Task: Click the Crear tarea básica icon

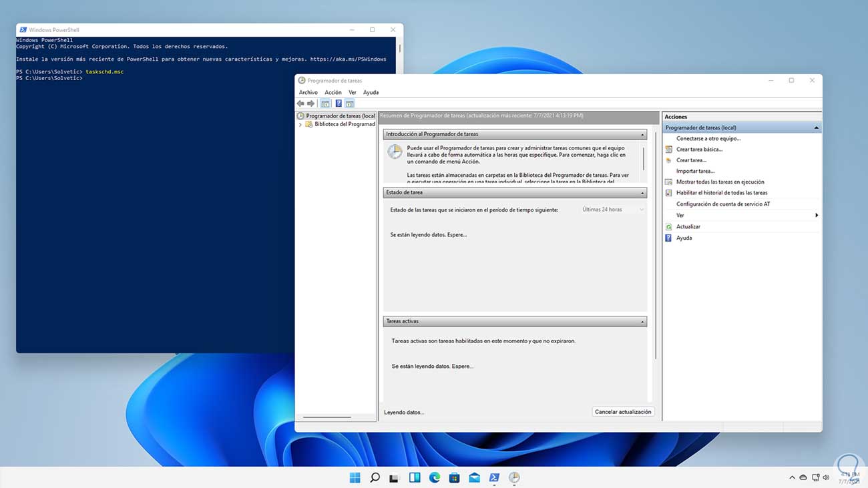Action: pos(669,150)
